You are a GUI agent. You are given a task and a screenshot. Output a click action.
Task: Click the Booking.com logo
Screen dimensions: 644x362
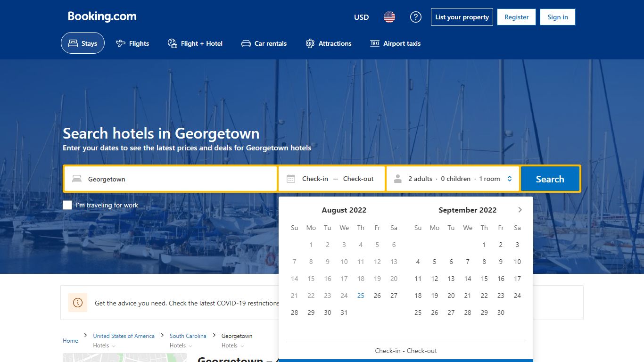(102, 16)
